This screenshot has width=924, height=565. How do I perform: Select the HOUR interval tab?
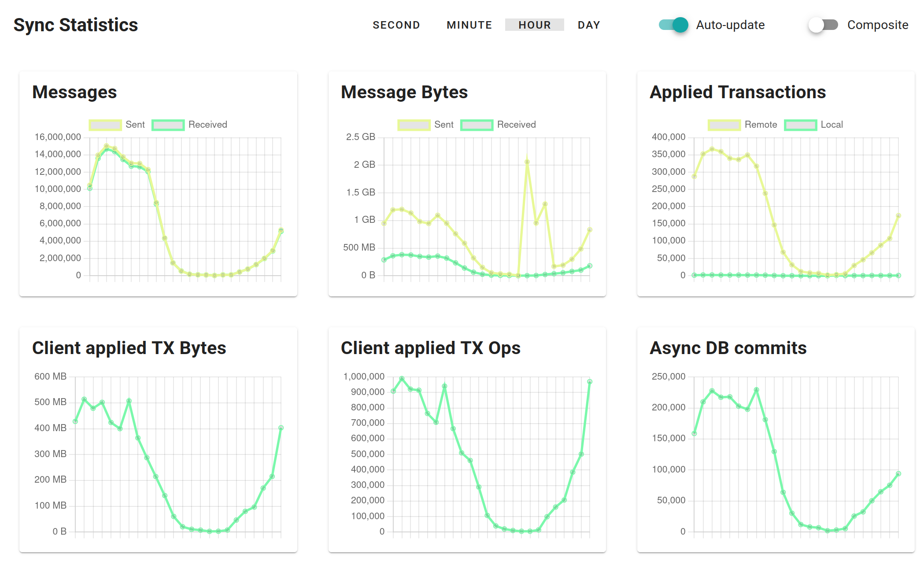(534, 25)
